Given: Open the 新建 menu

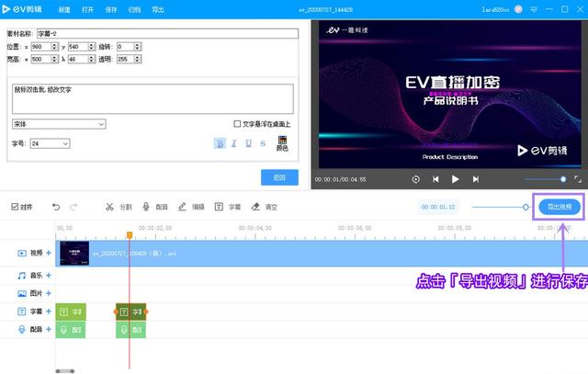Looking at the screenshot, I should click(64, 10).
